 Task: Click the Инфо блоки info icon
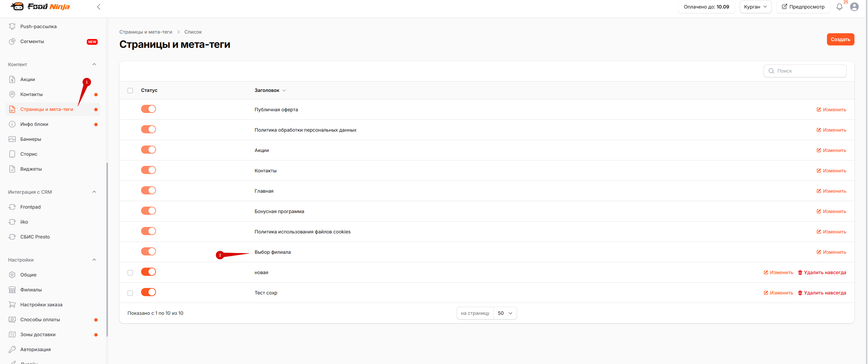point(12,124)
